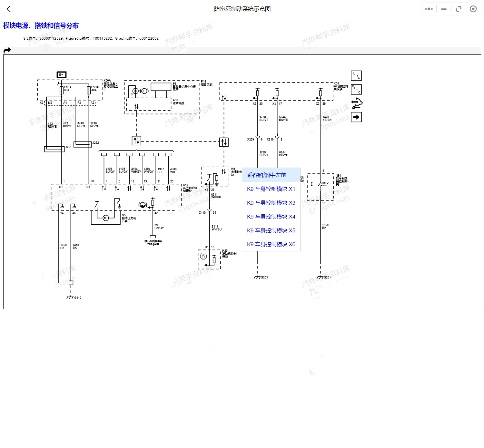
Task: Toggle full-screen with the expand corners icon
Action: (458, 9)
